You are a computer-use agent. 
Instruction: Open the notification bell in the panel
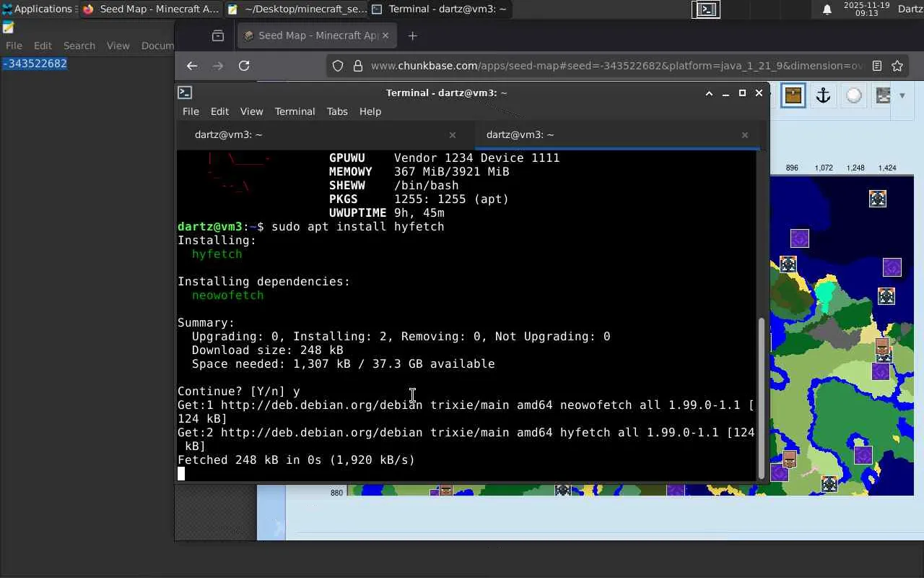point(827,9)
